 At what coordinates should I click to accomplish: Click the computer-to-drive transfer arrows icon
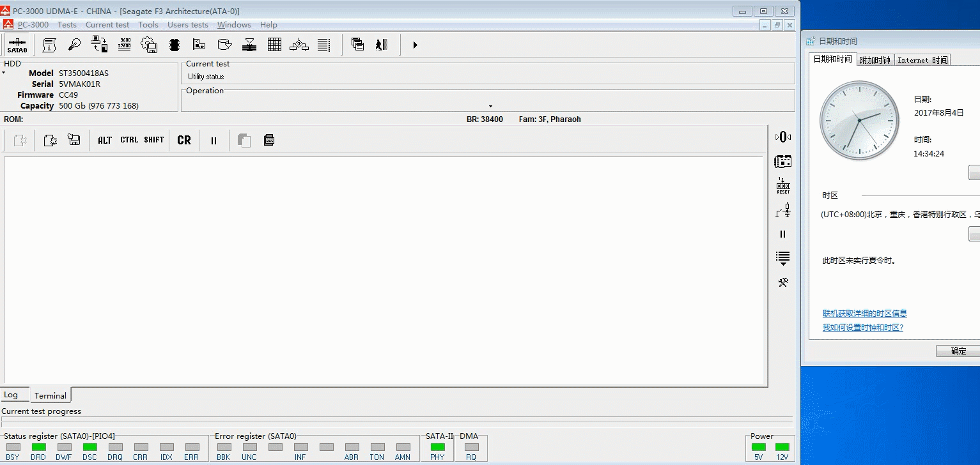pos(100,45)
